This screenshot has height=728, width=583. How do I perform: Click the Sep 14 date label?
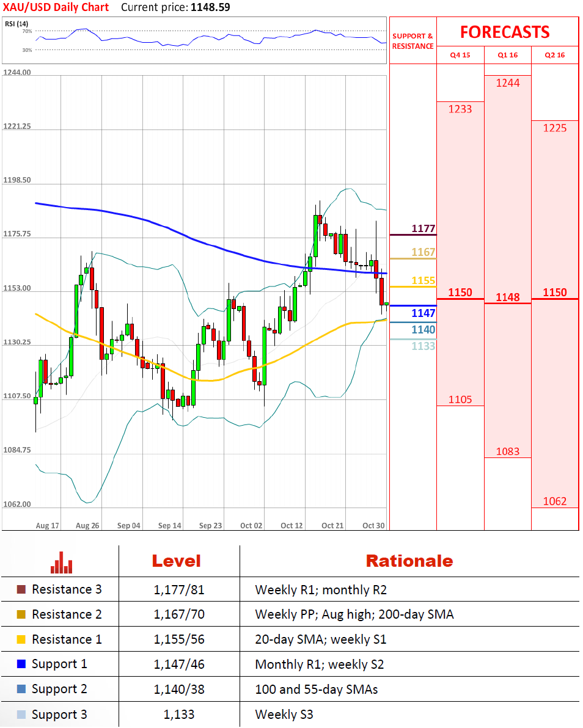169,526
